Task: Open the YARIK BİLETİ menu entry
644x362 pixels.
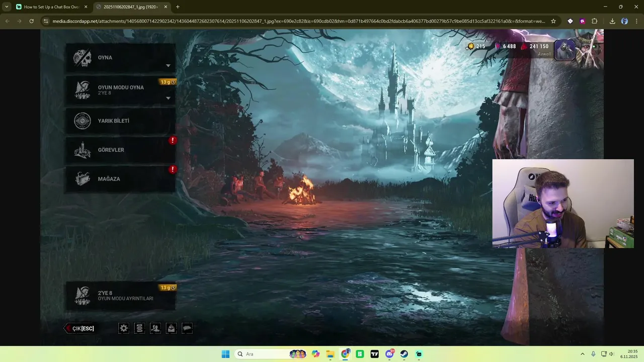Action: point(121,121)
